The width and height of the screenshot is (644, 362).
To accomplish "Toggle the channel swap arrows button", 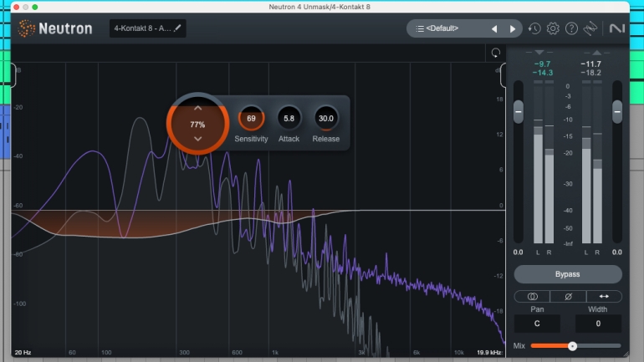I will [x=604, y=296].
